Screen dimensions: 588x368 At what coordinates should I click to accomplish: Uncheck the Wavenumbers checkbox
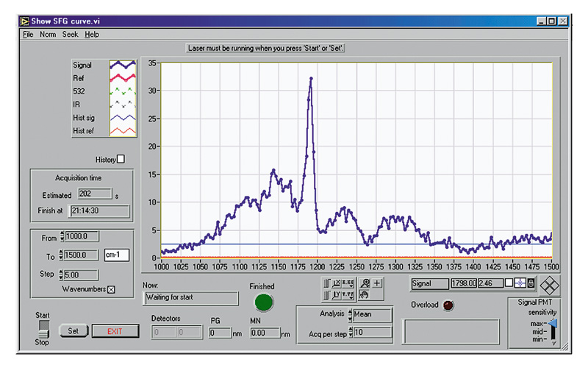[112, 289]
